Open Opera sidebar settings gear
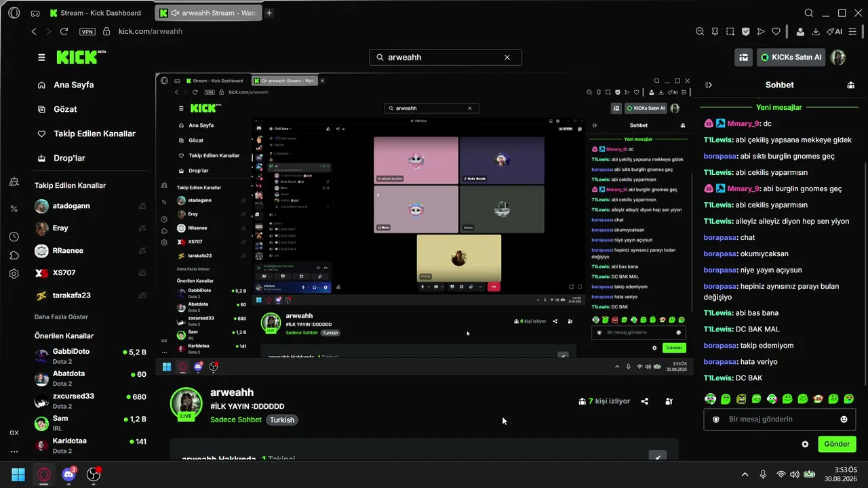868x488 pixels. click(14, 274)
